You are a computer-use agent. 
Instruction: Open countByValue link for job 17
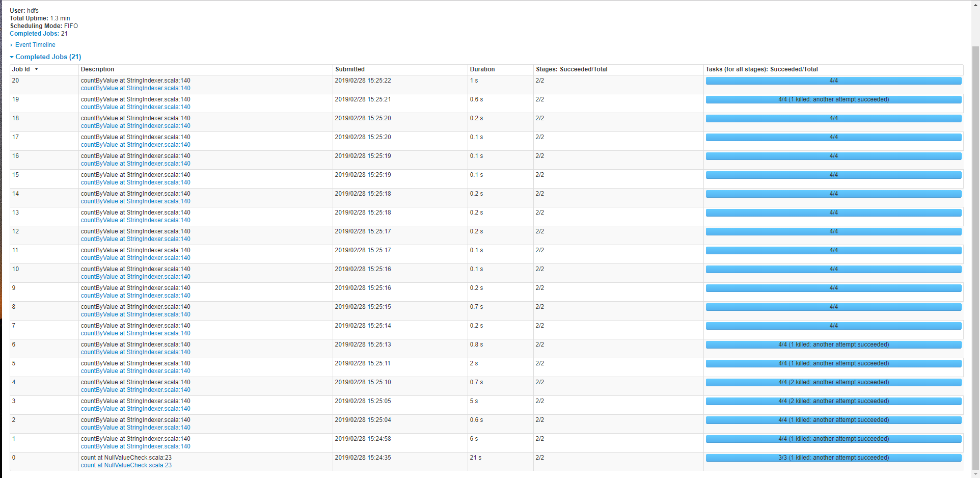pyautogui.click(x=135, y=145)
